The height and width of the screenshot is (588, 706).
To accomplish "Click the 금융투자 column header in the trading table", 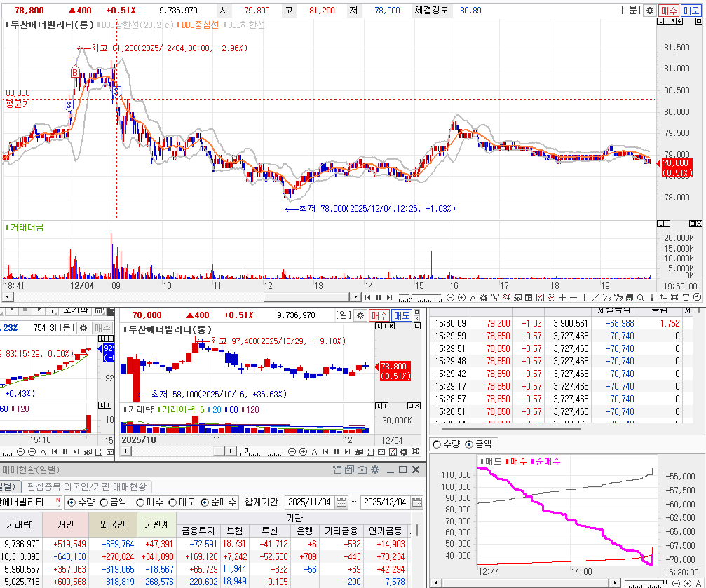I will [x=199, y=531].
